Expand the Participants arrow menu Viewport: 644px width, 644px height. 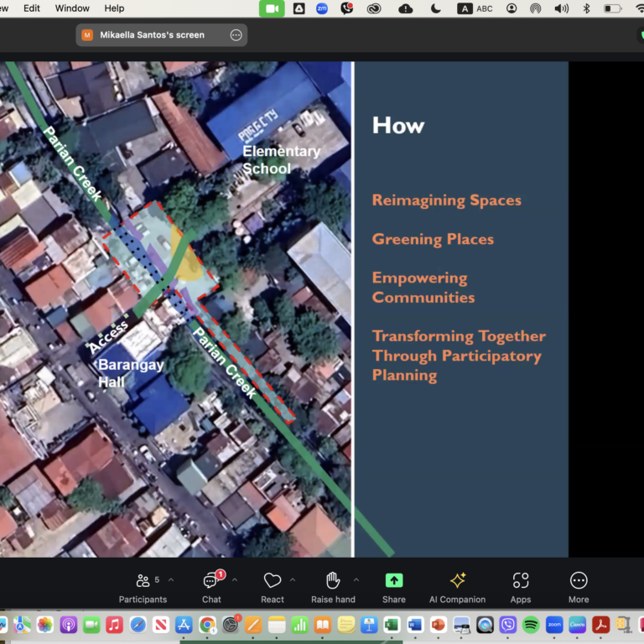point(171,580)
